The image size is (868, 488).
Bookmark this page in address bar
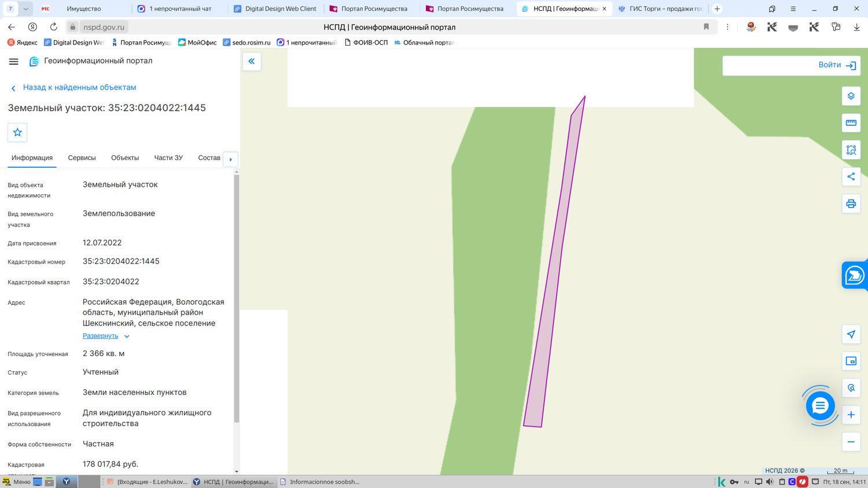(x=706, y=27)
